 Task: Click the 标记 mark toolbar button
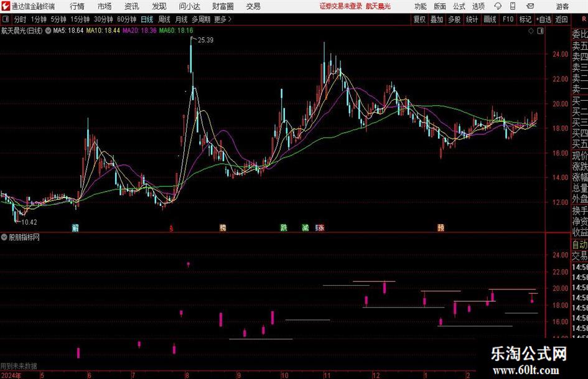click(525, 19)
